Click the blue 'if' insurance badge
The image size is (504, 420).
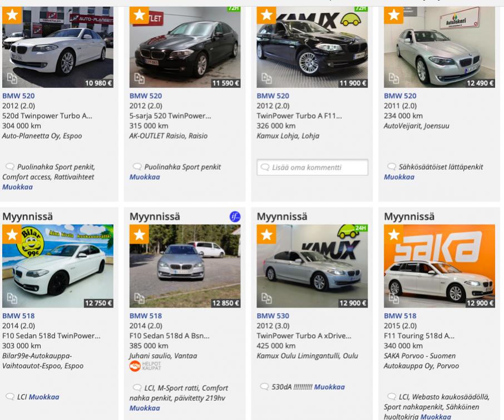click(x=235, y=216)
